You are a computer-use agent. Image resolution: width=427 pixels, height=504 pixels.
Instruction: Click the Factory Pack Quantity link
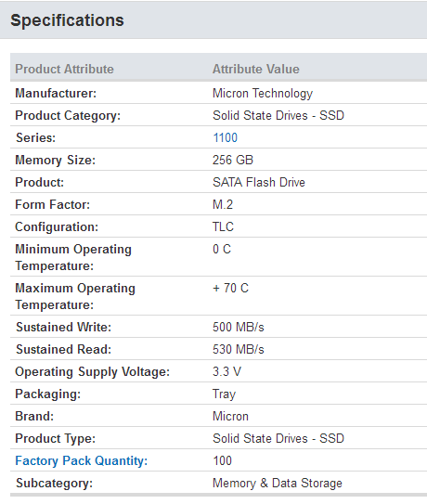coord(82,461)
